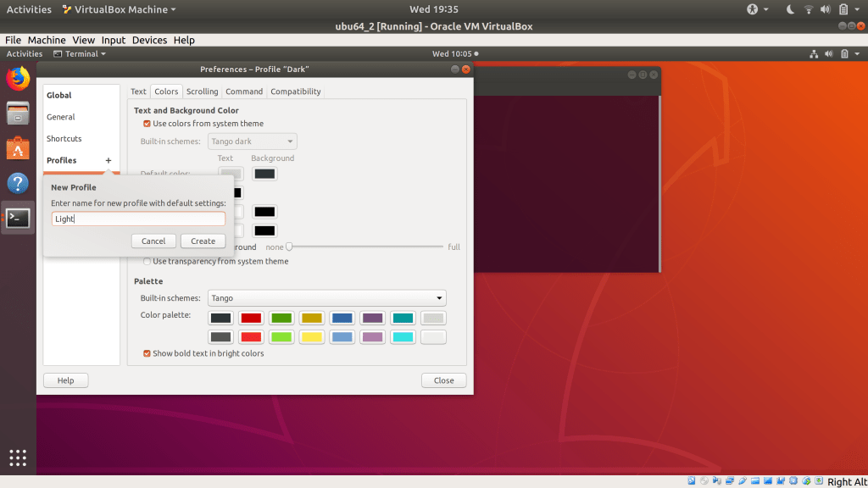
Task: Enable Use transparency from system theme
Action: [x=147, y=262]
